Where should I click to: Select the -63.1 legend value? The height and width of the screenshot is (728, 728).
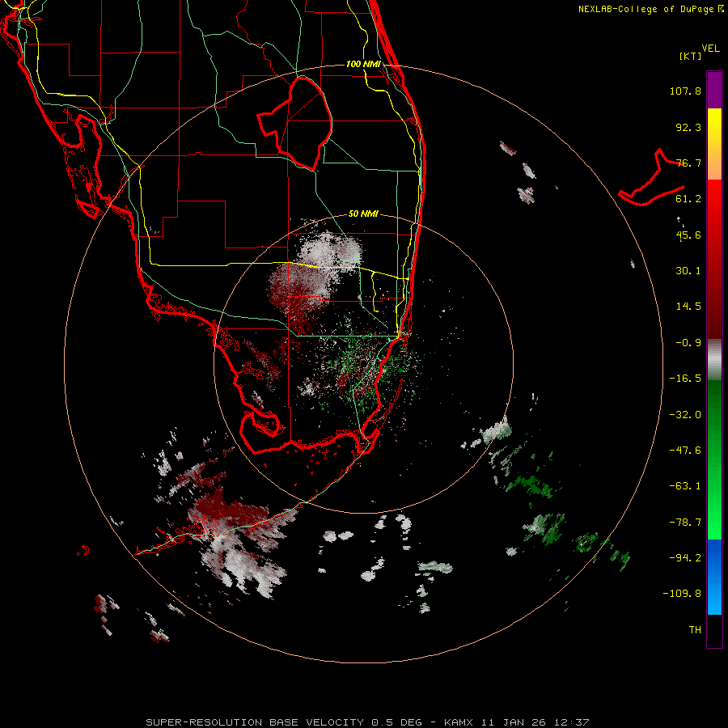(685, 486)
